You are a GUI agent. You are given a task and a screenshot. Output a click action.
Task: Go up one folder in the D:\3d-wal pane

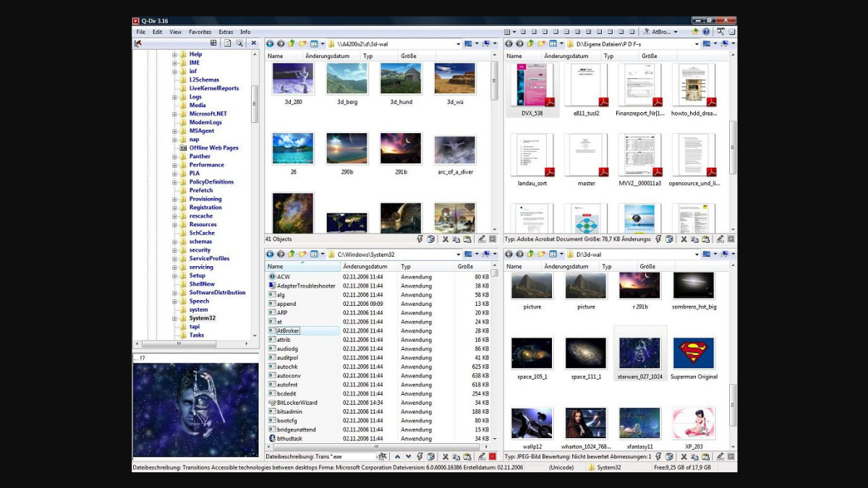click(530, 254)
